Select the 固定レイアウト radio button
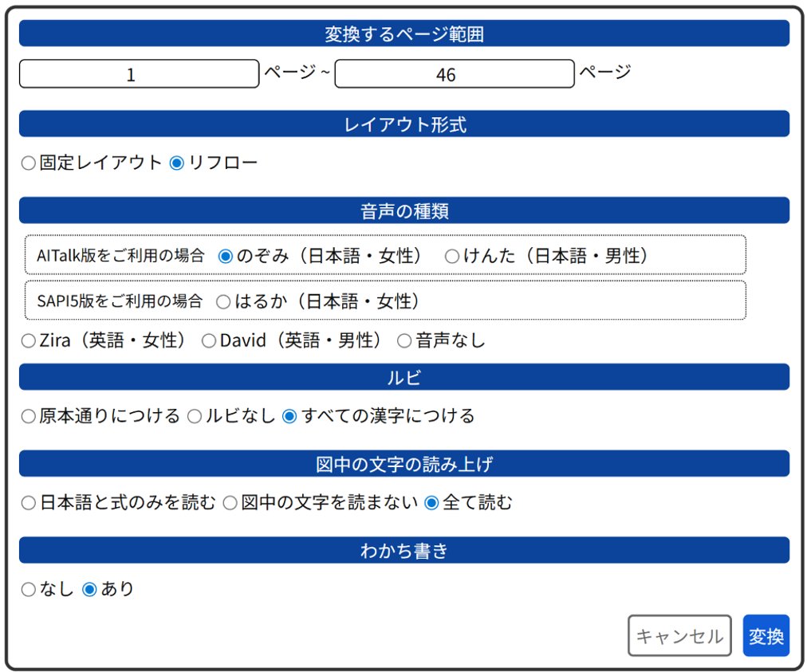The height and width of the screenshot is (672, 807). [x=29, y=163]
